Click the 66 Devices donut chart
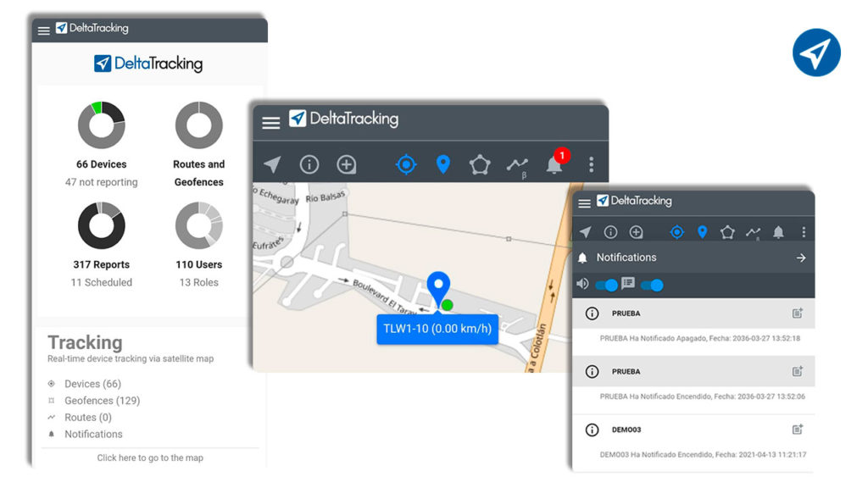Viewport: 868px width, 488px height. (x=102, y=125)
